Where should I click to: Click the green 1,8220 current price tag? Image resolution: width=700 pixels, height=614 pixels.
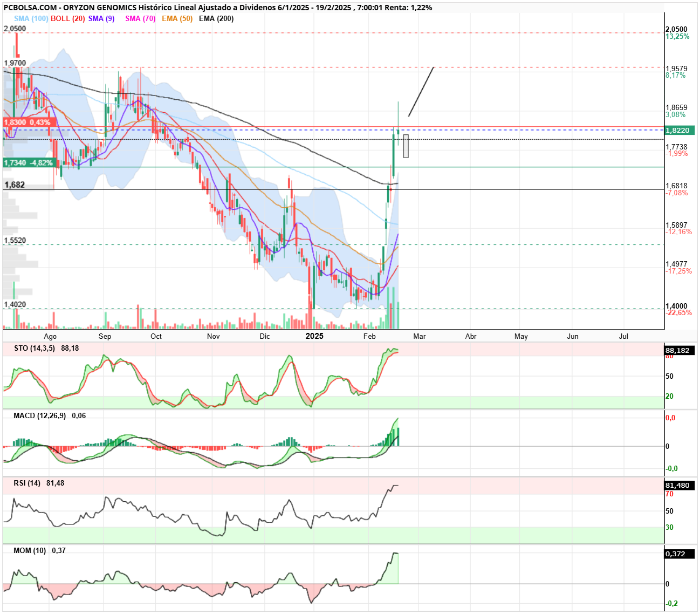(680, 130)
